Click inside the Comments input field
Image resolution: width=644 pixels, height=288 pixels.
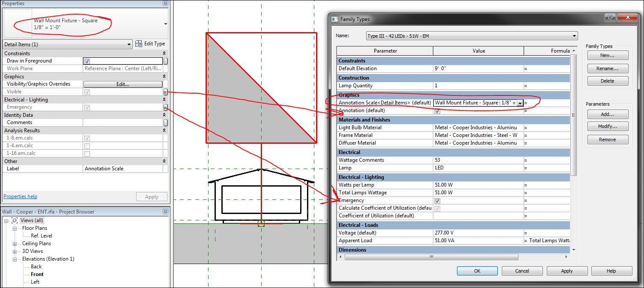pos(124,122)
